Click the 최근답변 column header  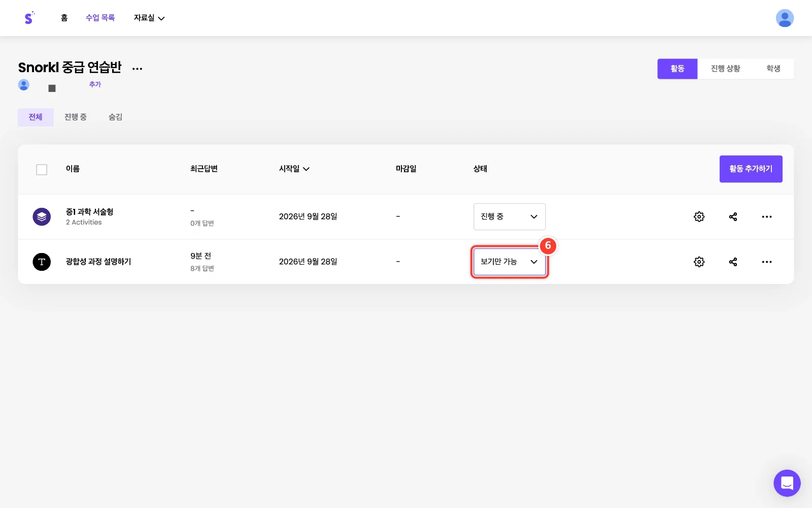204,169
